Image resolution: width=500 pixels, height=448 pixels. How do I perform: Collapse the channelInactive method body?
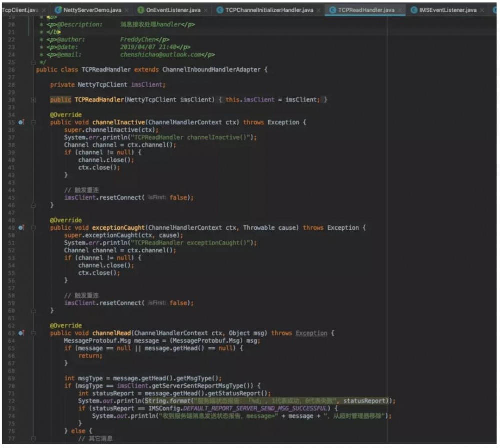click(x=34, y=122)
